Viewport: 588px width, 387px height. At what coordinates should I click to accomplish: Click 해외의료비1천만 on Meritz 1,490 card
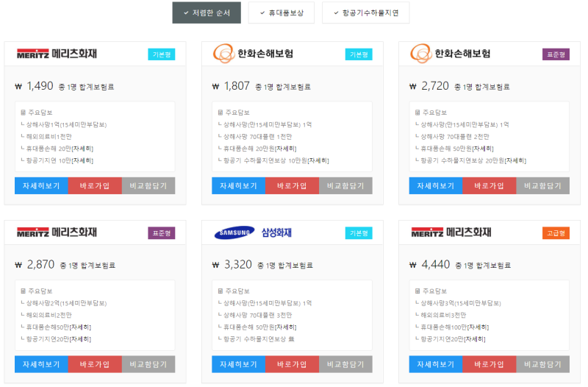pyautogui.click(x=49, y=137)
